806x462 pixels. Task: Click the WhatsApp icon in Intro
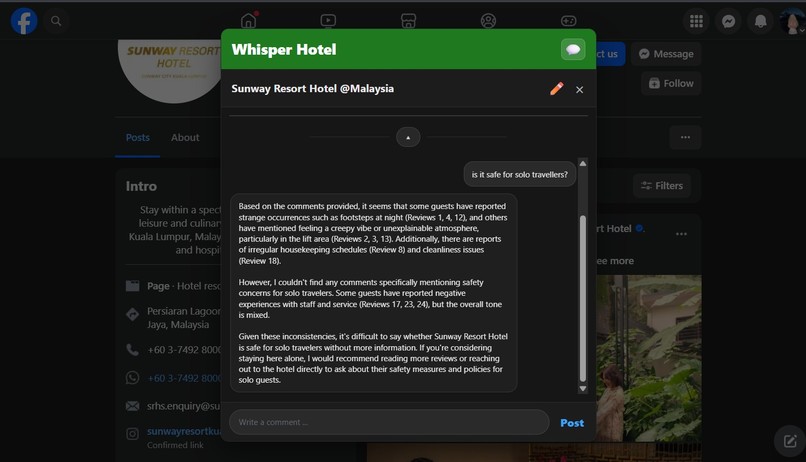133,378
